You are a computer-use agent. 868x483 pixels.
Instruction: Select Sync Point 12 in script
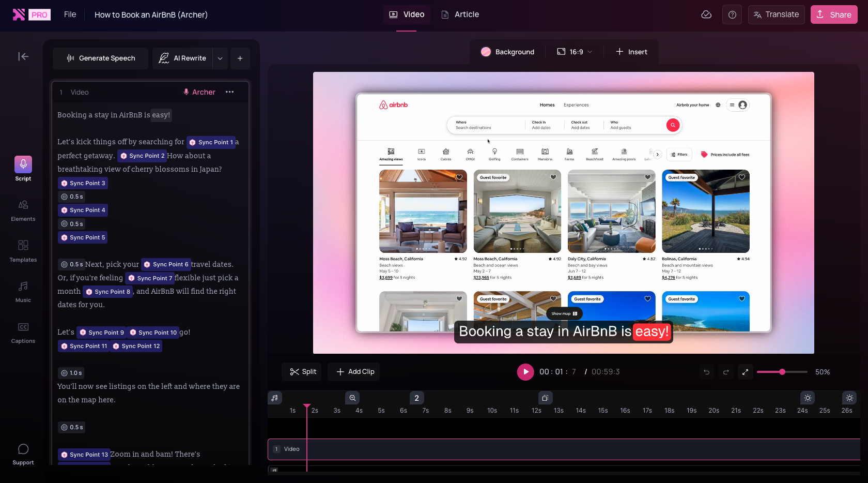136,346
